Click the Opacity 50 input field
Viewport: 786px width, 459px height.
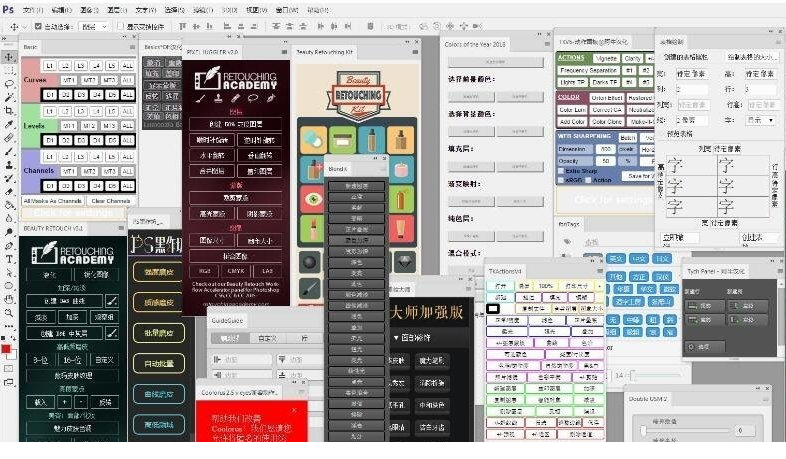click(606, 161)
